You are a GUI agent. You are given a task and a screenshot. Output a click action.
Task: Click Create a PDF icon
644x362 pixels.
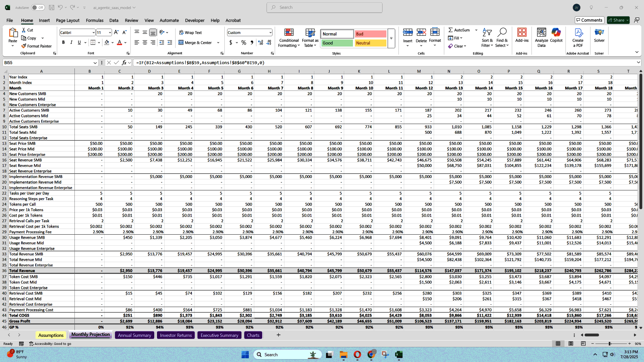click(x=578, y=33)
